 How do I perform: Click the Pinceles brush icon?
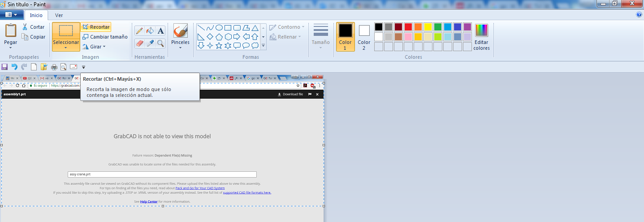(x=180, y=31)
